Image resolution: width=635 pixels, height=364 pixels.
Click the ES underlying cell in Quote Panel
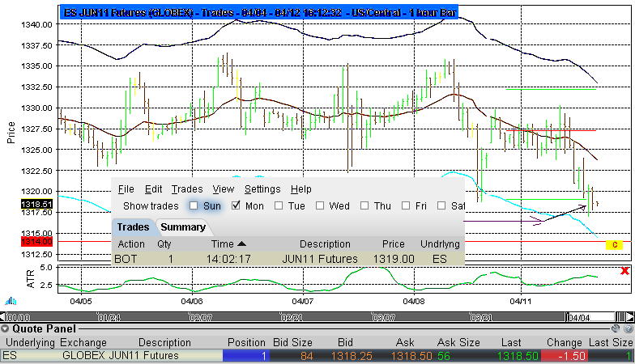click(10, 356)
